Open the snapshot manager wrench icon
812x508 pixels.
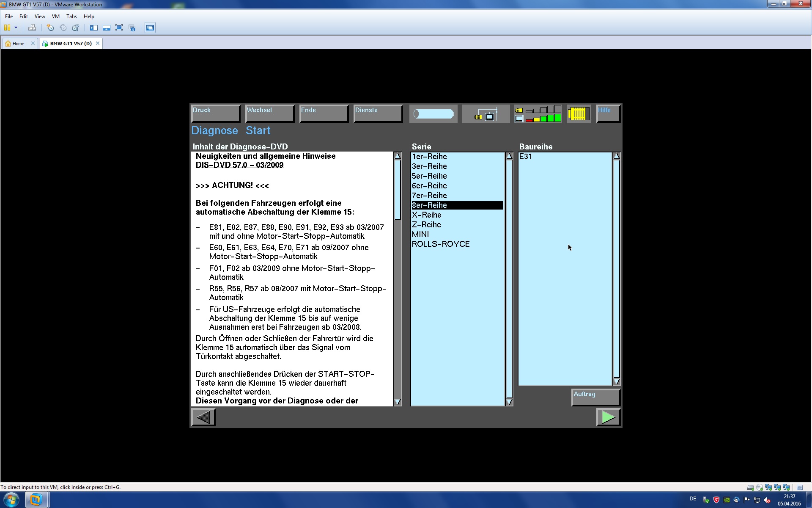pyautogui.click(x=76, y=28)
